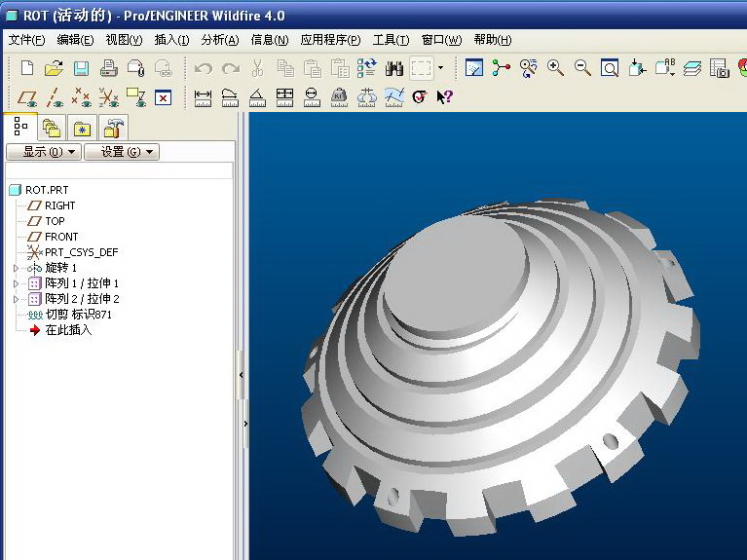The image size is (747, 560).
Task: Expand 阵列 2 / 拉伸 2 node
Action: pos(16,299)
